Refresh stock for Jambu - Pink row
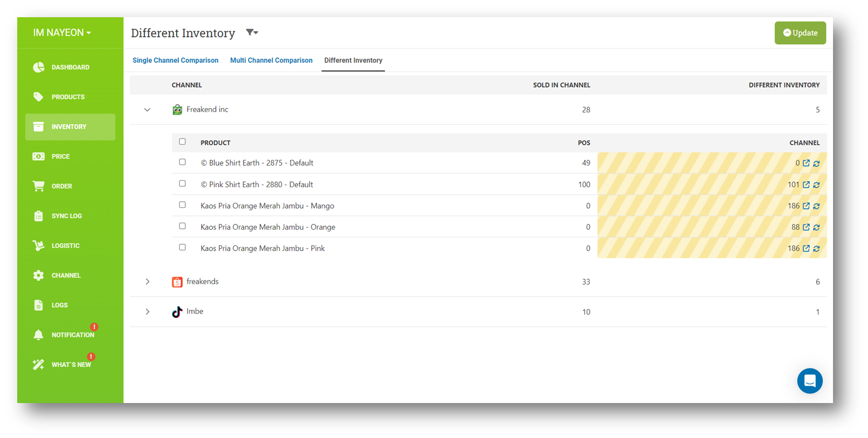Image resolution: width=868 pixels, height=438 pixels. [816, 248]
